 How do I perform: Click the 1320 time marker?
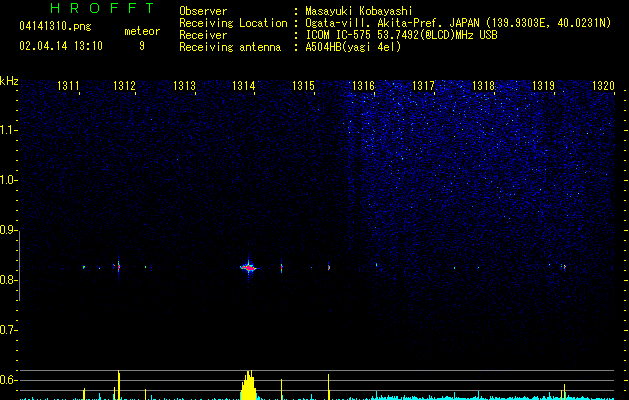pos(603,86)
